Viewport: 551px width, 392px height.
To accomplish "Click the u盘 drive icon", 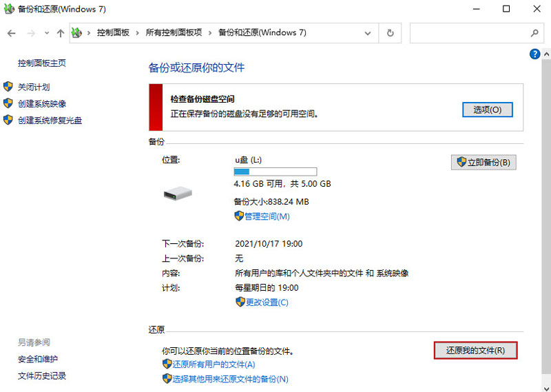I will point(178,194).
